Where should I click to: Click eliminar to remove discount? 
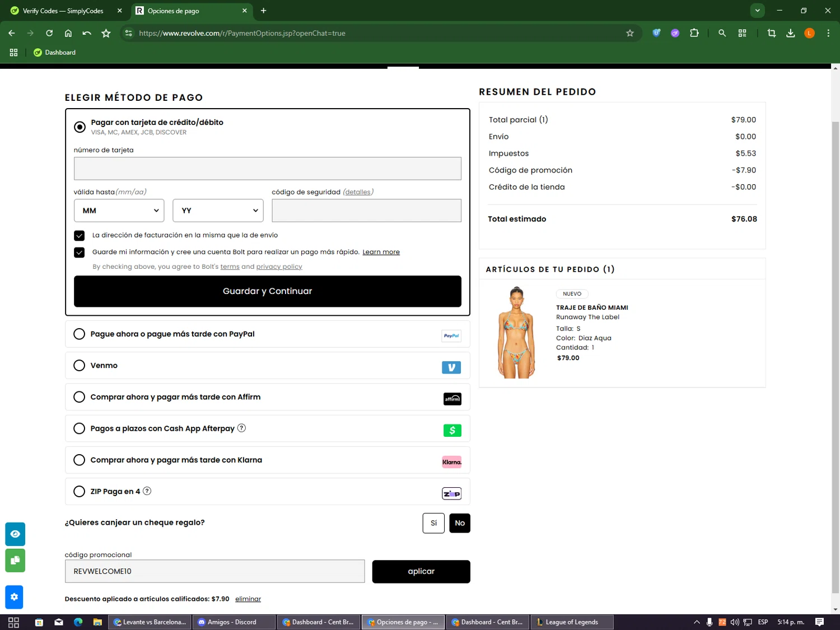248,599
